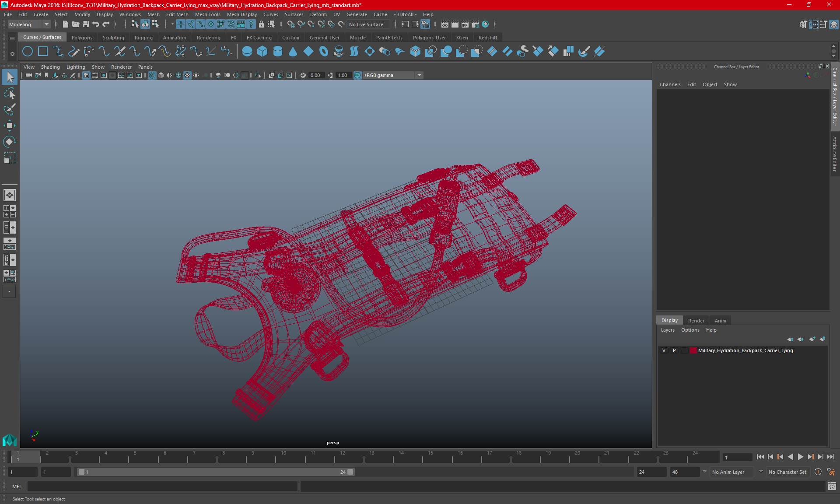Activate the Scale tool
The height and width of the screenshot is (504, 840).
click(10, 158)
